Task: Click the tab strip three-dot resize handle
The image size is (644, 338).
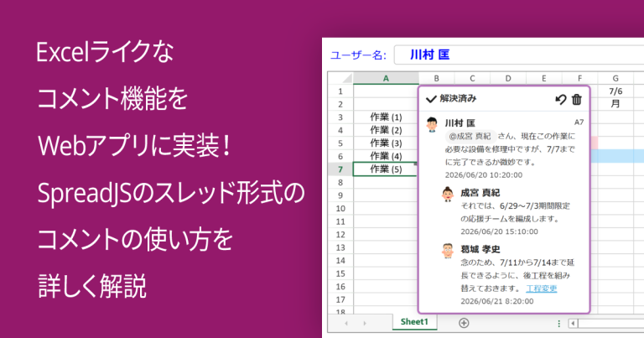Action: [x=558, y=324]
